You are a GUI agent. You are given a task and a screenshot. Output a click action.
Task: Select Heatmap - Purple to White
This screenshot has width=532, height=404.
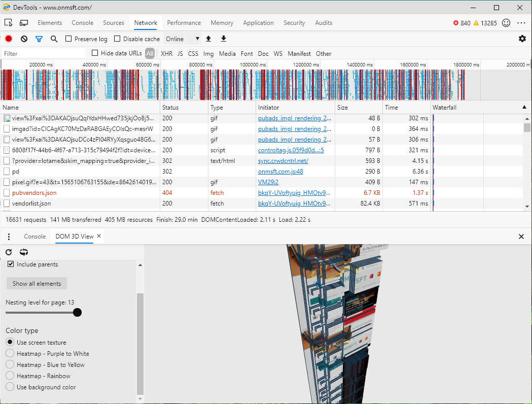(x=10, y=353)
